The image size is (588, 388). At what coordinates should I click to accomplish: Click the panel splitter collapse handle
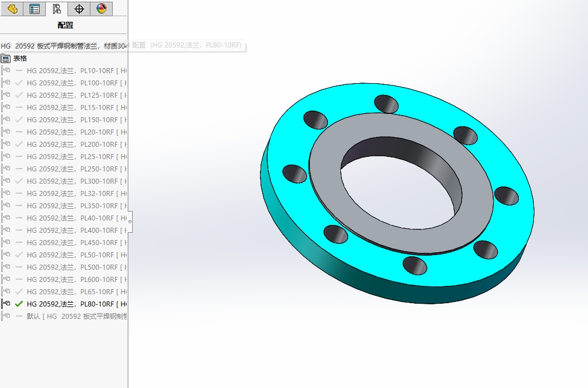coord(130,222)
